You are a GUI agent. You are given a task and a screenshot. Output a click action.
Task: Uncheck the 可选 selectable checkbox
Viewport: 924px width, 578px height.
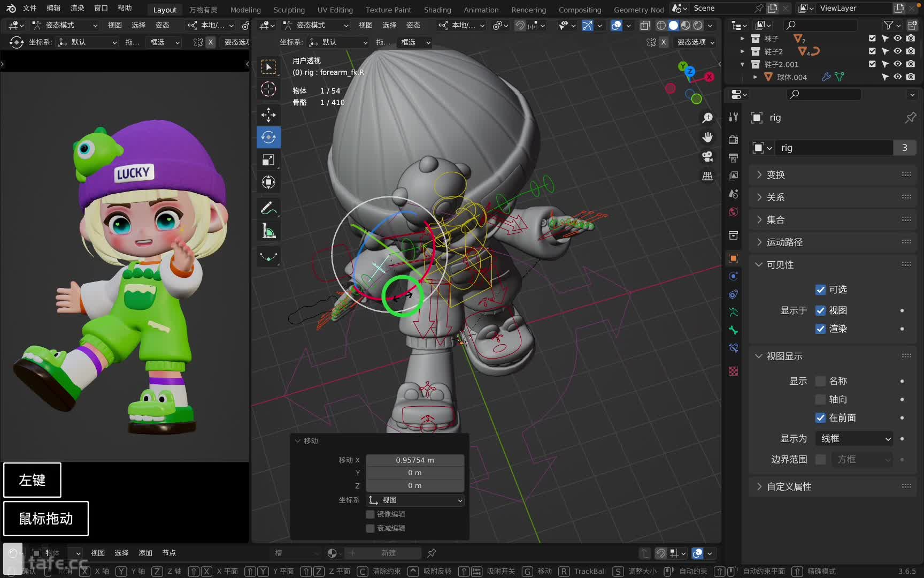coord(820,290)
